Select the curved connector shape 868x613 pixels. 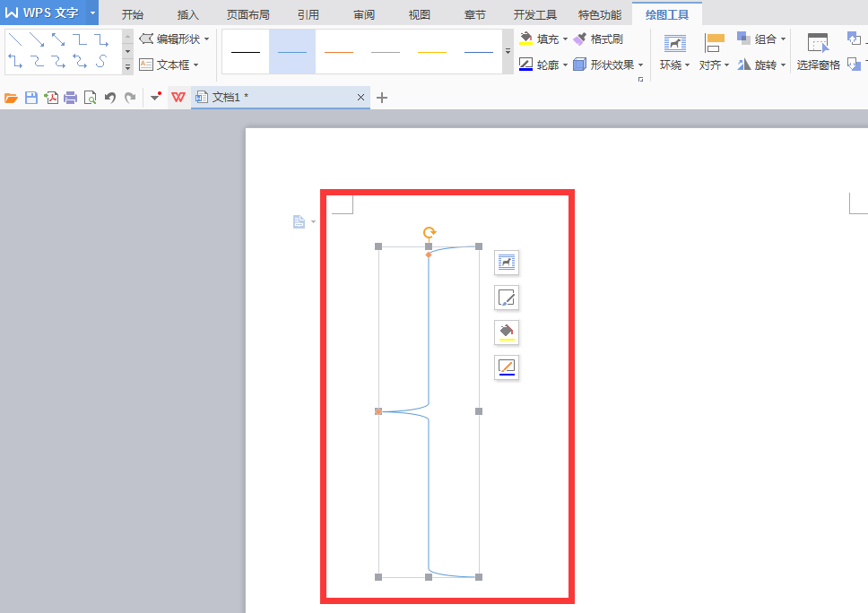[37, 61]
